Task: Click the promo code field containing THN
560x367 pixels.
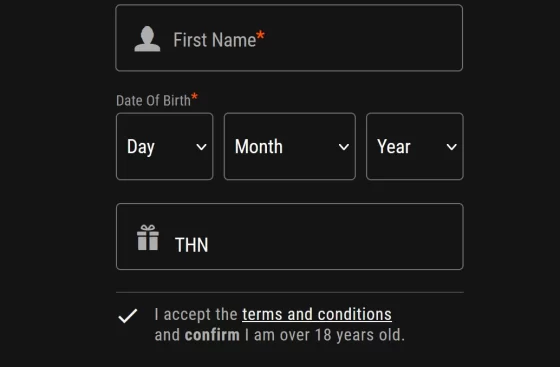Action: (x=290, y=236)
